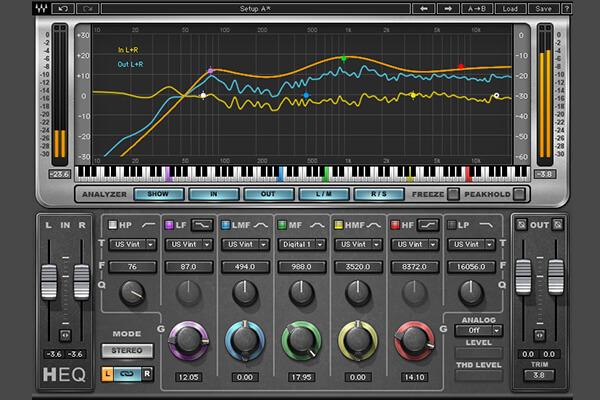Go to the previous preset with left arrow
Image resolution: width=600 pixels, height=400 pixels.
point(425,8)
